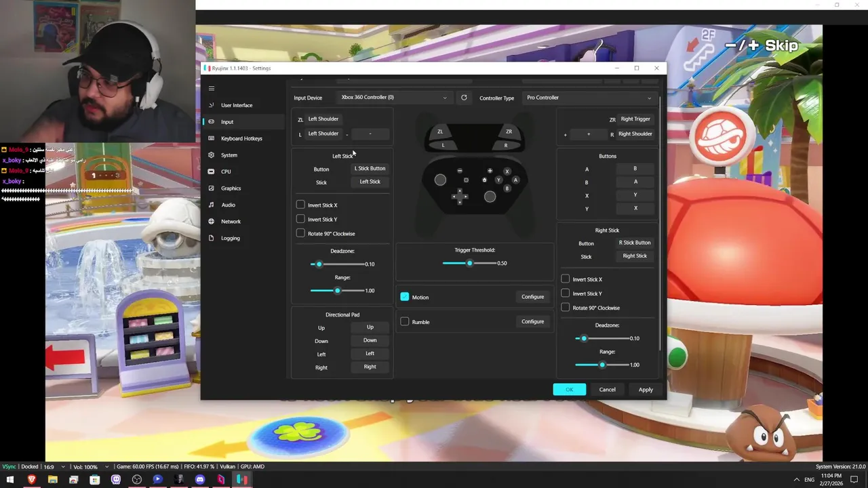Viewport: 868px width, 488px height.
Task: Remap the L Stick Button binding
Action: 370,169
